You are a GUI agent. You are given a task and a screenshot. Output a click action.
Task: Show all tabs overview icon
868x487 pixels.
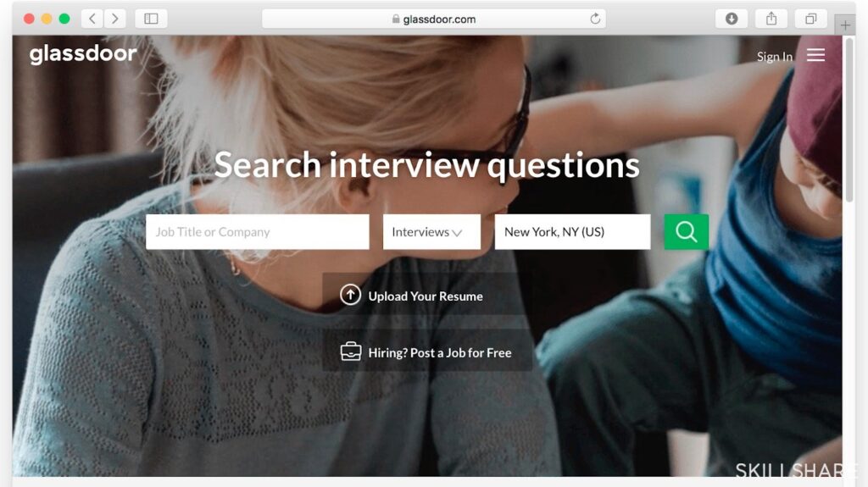pyautogui.click(x=810, y=19)
